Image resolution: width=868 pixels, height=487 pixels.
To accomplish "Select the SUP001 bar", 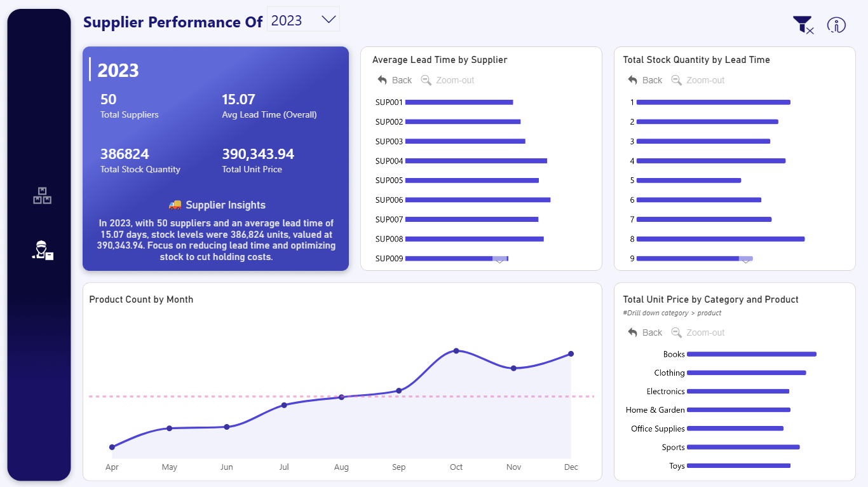I will (459, 102).
